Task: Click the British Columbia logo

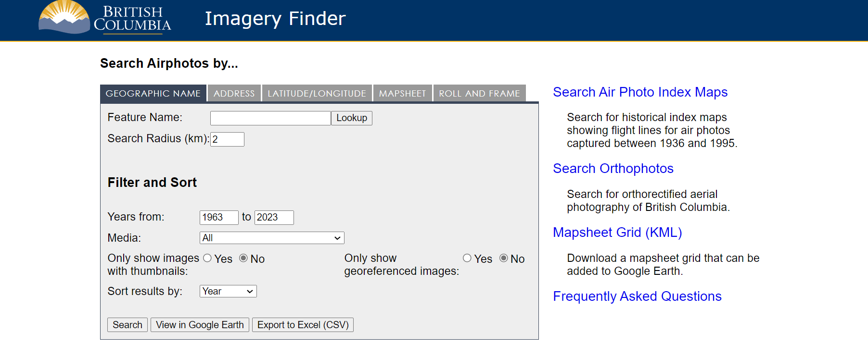Action: coord(105,18)
